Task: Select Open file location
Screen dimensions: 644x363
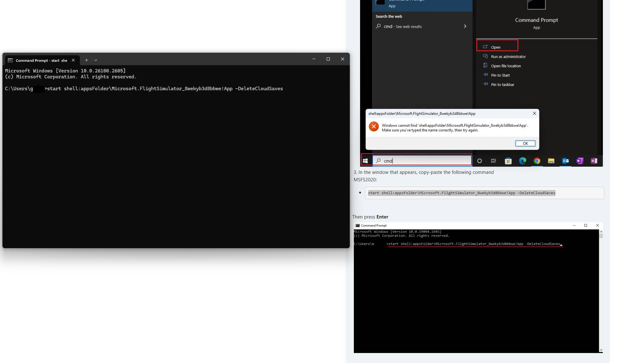Action: pos(505,66)
